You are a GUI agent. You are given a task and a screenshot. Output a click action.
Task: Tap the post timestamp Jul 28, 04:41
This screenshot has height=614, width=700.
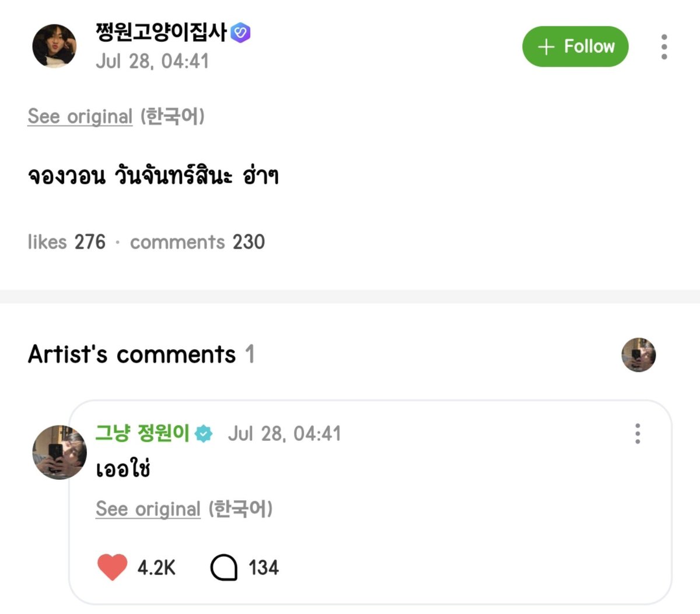152,61
